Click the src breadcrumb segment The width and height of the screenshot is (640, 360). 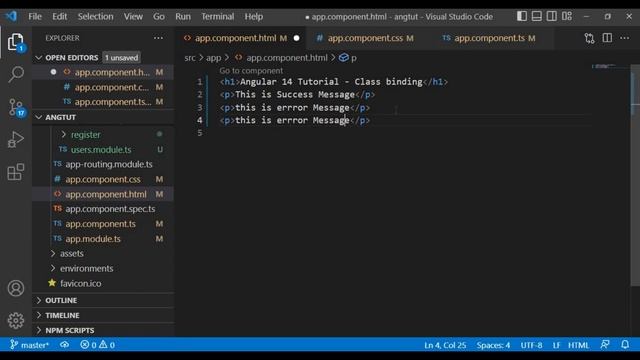190,58
